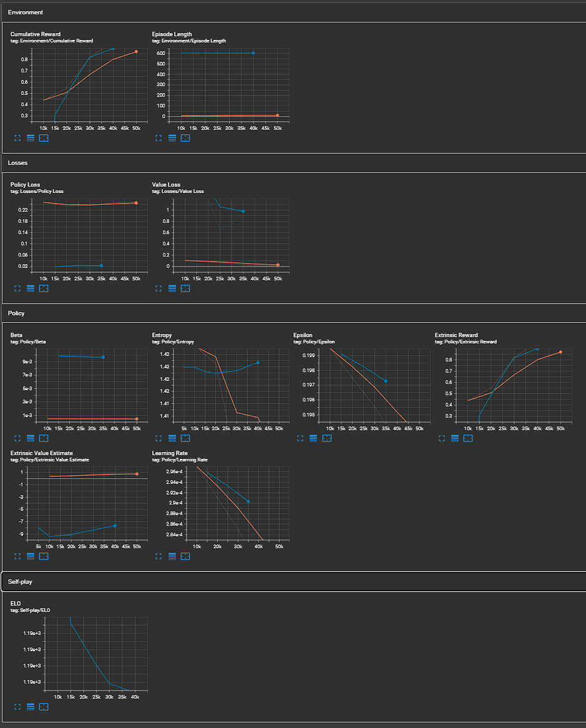This screenshot has width=586, height=728.
Task: Fit Episode Length chart domain to data
Action: [185, 138]
